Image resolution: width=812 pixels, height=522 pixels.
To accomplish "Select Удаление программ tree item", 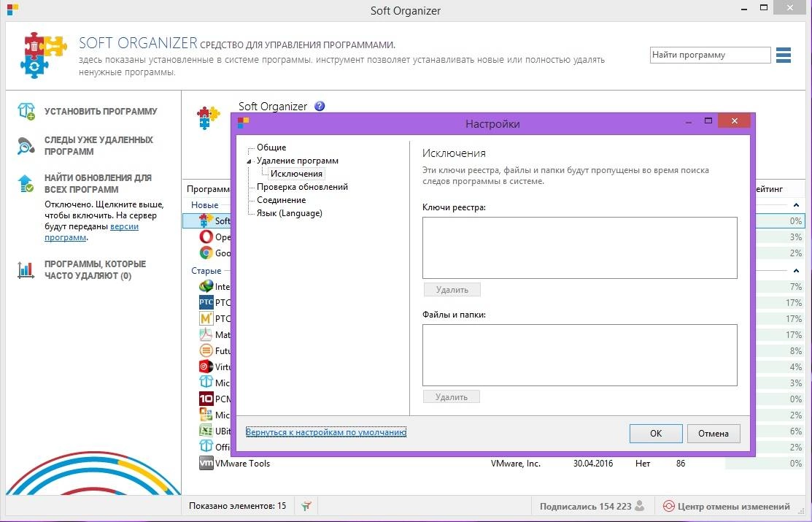I will click(x=297, y=161).
